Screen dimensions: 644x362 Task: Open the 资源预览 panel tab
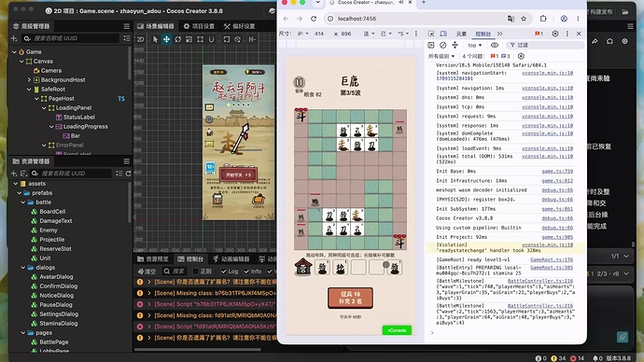tap(153, 259)
